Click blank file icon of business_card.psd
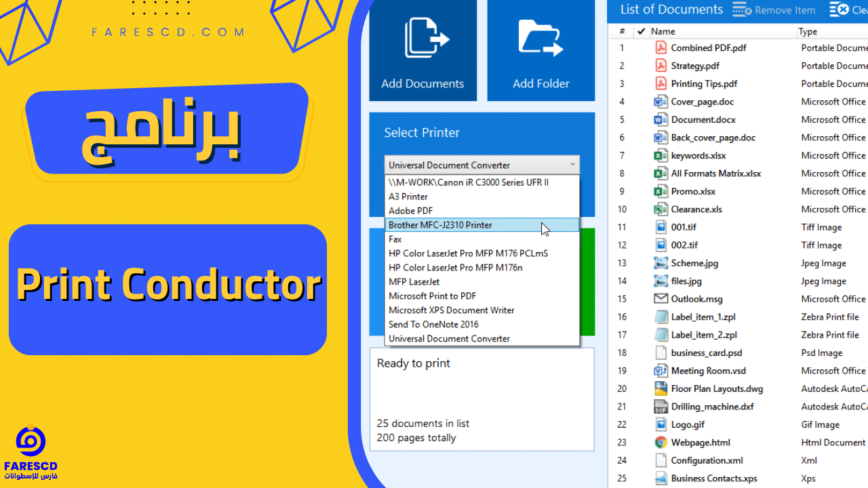 [661, 353]
